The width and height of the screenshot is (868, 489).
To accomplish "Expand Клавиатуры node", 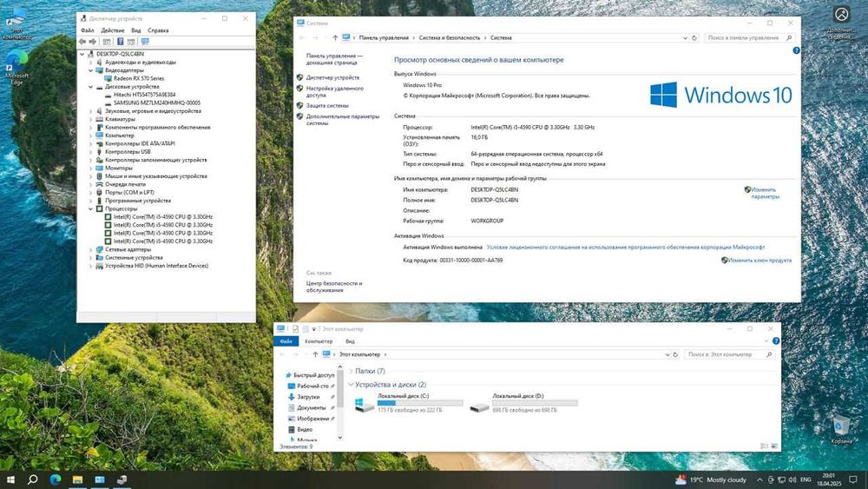I will coord(91,119).
